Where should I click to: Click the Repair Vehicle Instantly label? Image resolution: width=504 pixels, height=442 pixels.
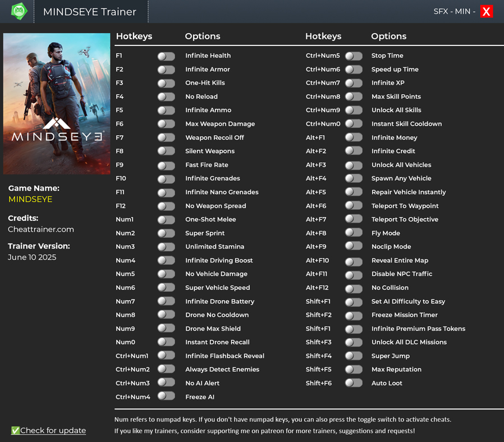(409, 192)
